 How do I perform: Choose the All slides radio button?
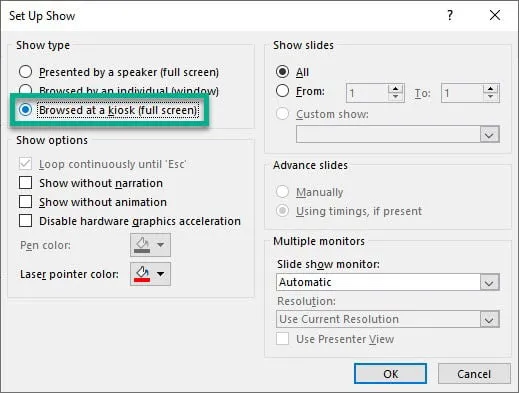[x=282, y=72]
